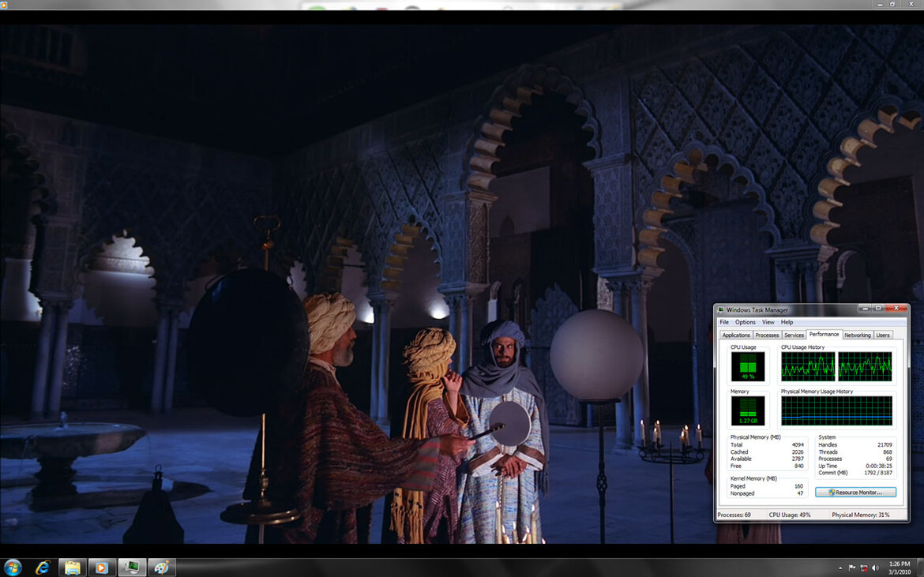
Task: Click the Resource Monitor button
Action: tap(855, 493)
